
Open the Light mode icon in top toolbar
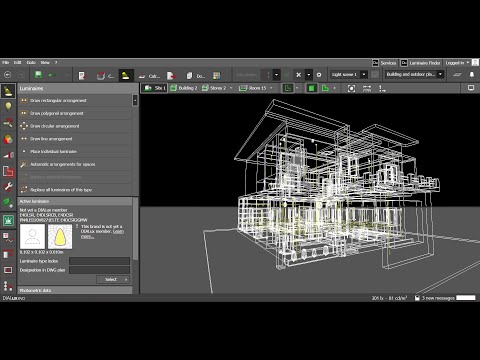point(125,76)
